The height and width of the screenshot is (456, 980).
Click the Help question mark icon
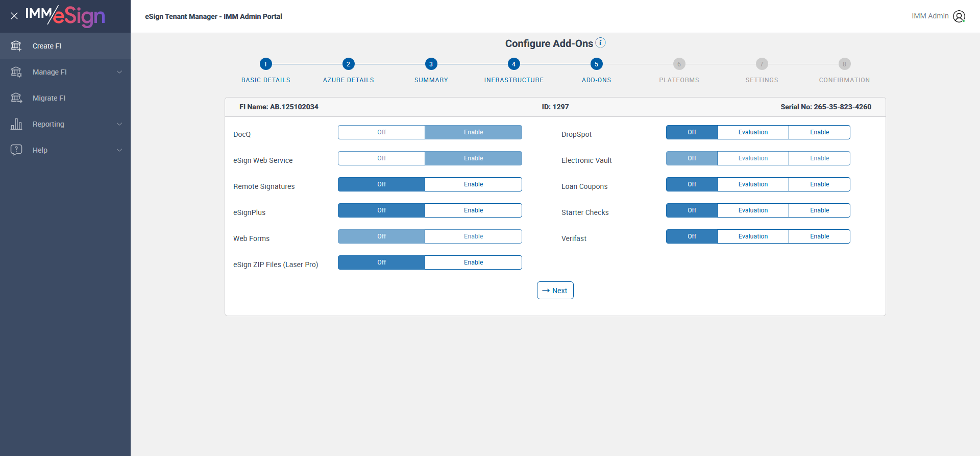click(x=16, y=150)
